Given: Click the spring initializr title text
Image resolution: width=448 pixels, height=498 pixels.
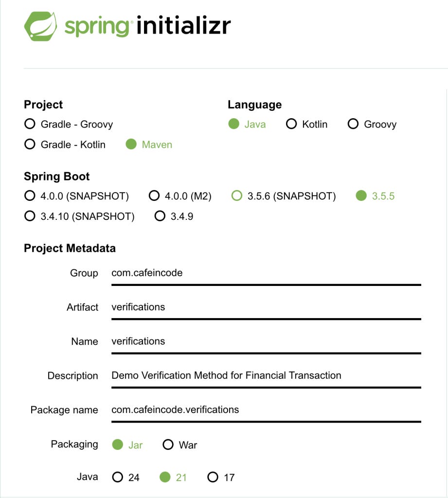Looking at the screenshot, I should pyautogui.click(x=148, y=26).
